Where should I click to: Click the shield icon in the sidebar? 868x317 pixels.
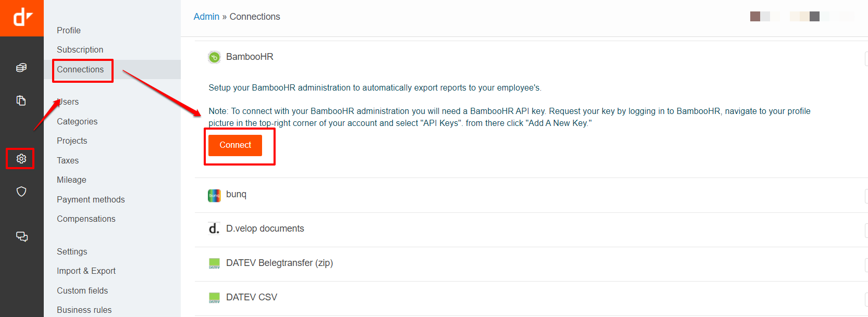[21, 192]
